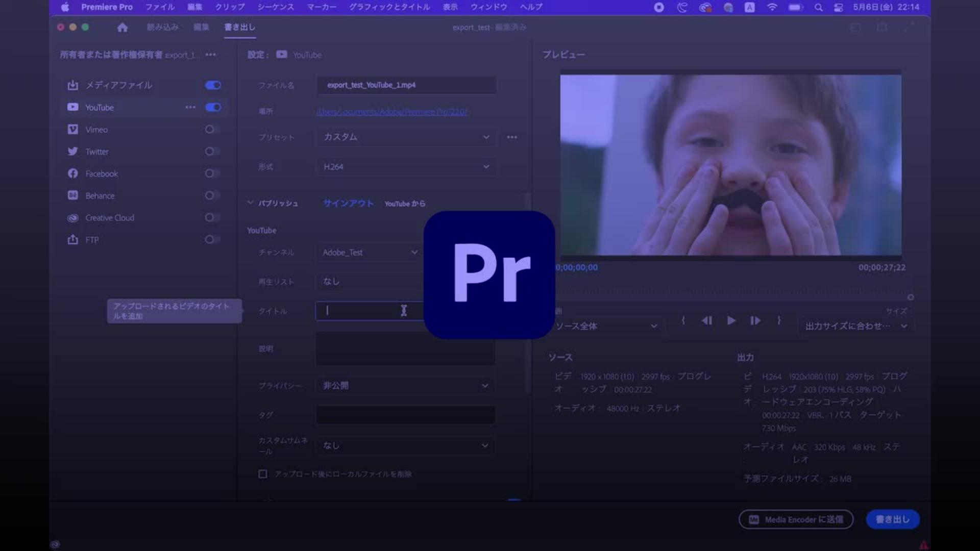980x551 pixels.
Task: Open the シーケンス menu
Action: (275, 7)
